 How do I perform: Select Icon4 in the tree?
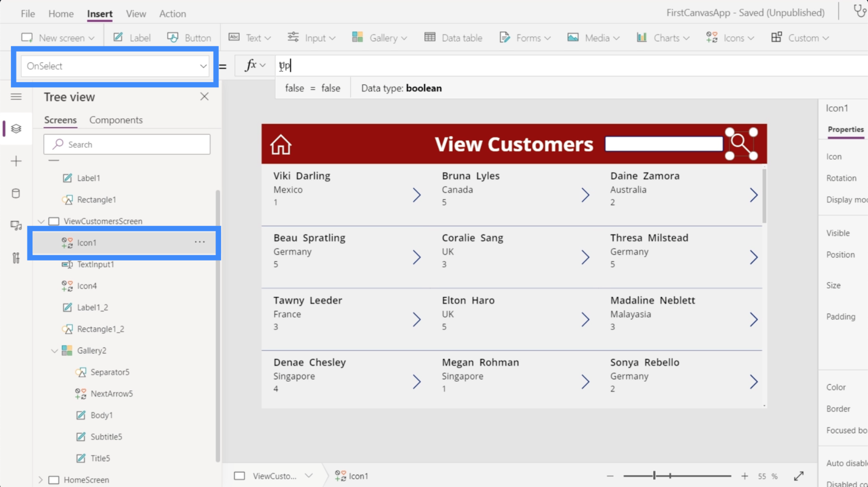87,286
